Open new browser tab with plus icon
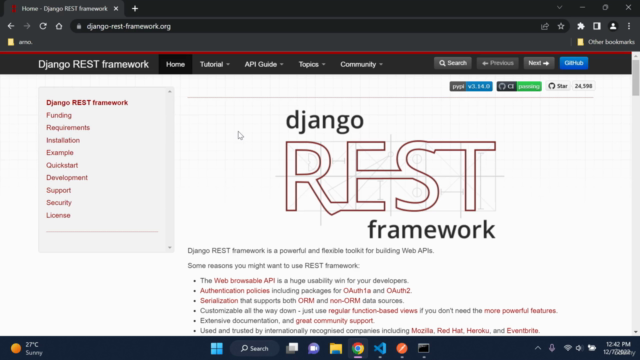 (135, 9)
